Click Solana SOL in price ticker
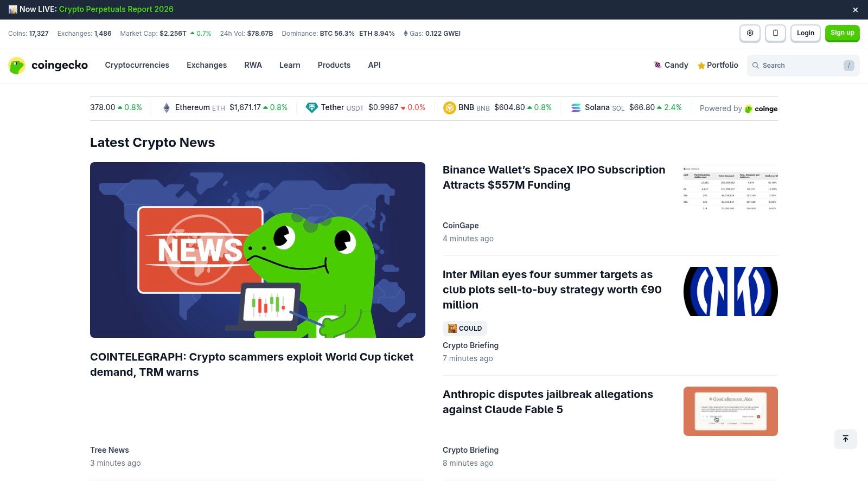The image size is (868, 488). pyautogui.click(x=604, y=107)
